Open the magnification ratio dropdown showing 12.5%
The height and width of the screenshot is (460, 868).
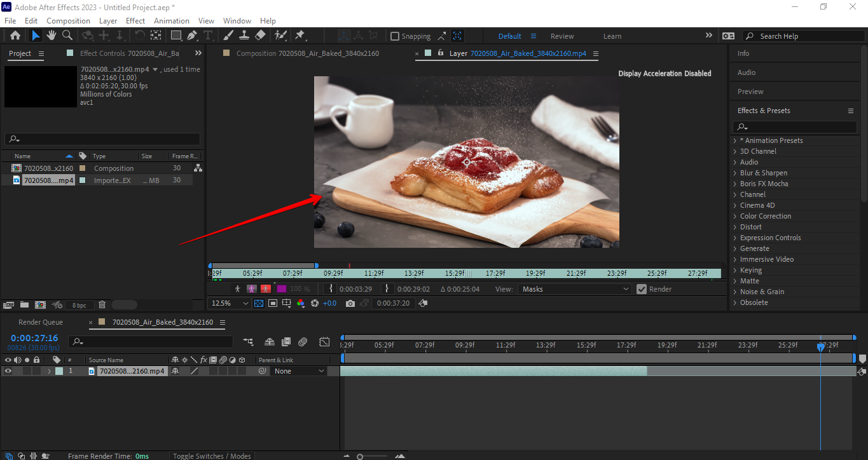tap(228, 303)
